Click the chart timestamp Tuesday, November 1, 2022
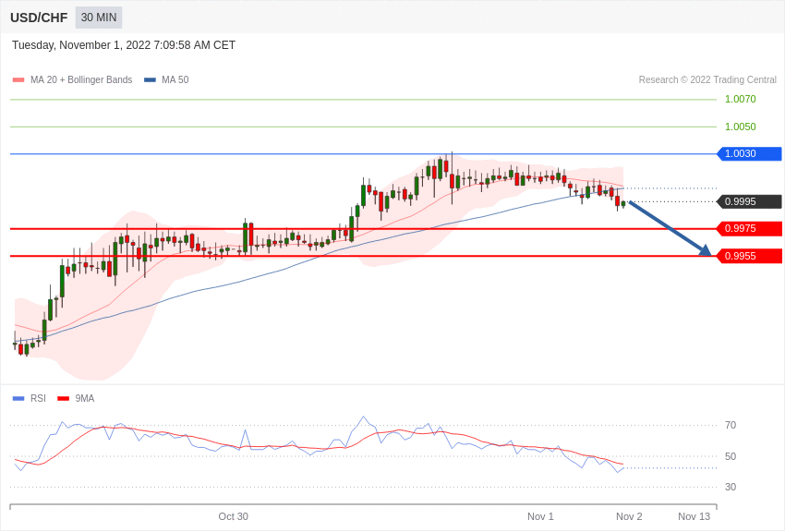Image resolution: width=785 pixels, height=532 pixels. coord(123,45)
